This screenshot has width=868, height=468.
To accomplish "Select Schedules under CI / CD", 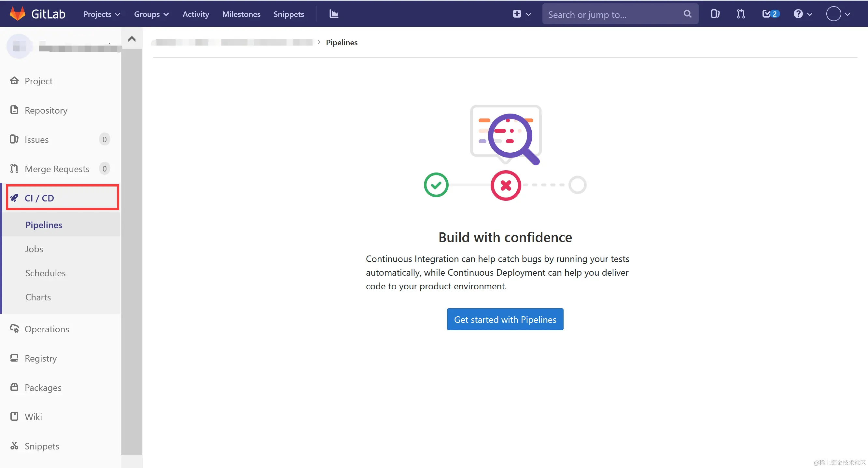I will (46, 273).
